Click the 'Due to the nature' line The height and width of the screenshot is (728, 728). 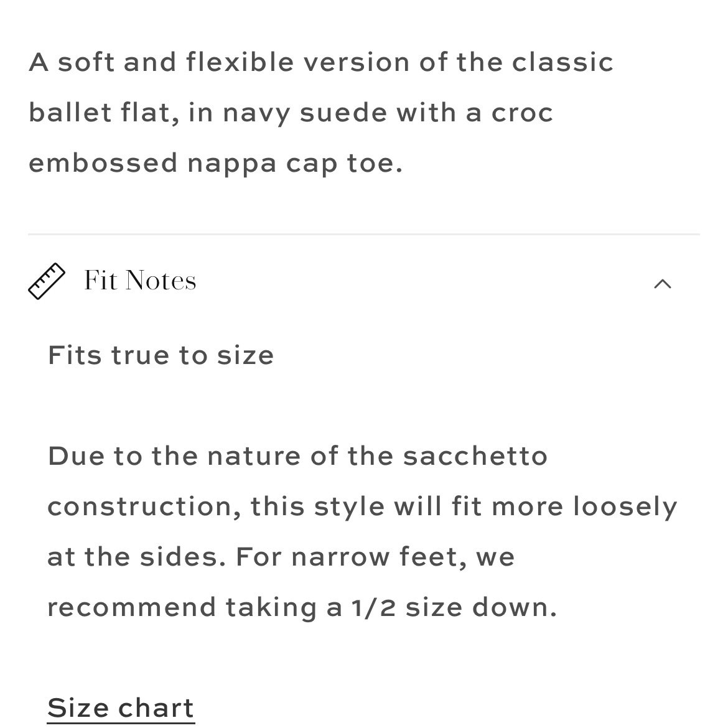pos(297,456)
